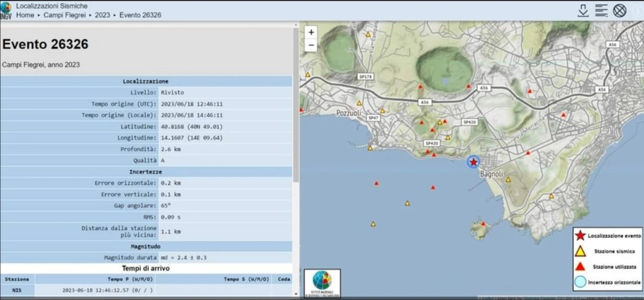Open the list menu icon in the header

point(601,10)
